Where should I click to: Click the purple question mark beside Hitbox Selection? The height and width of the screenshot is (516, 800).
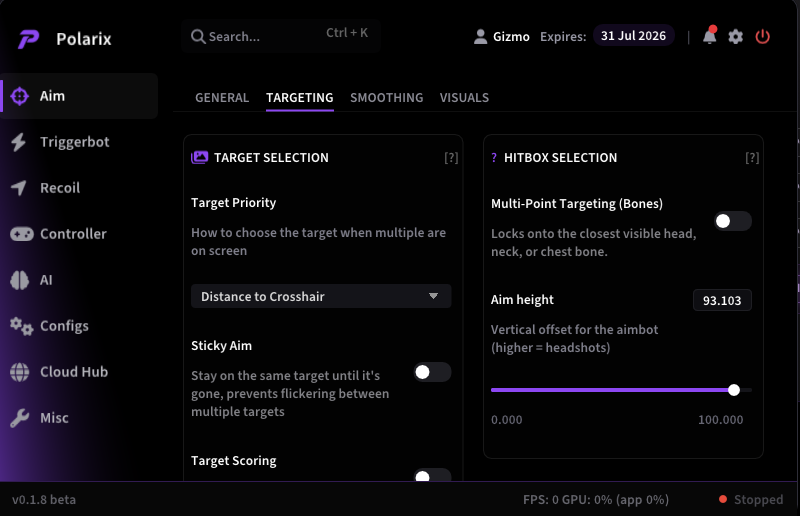pos(494,158)
